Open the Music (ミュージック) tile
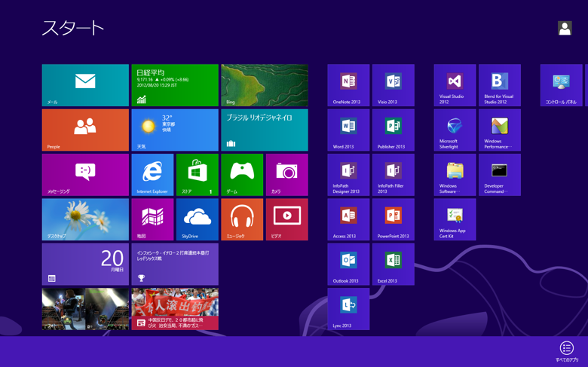588x367 pixels. click(x=242, y=219)
